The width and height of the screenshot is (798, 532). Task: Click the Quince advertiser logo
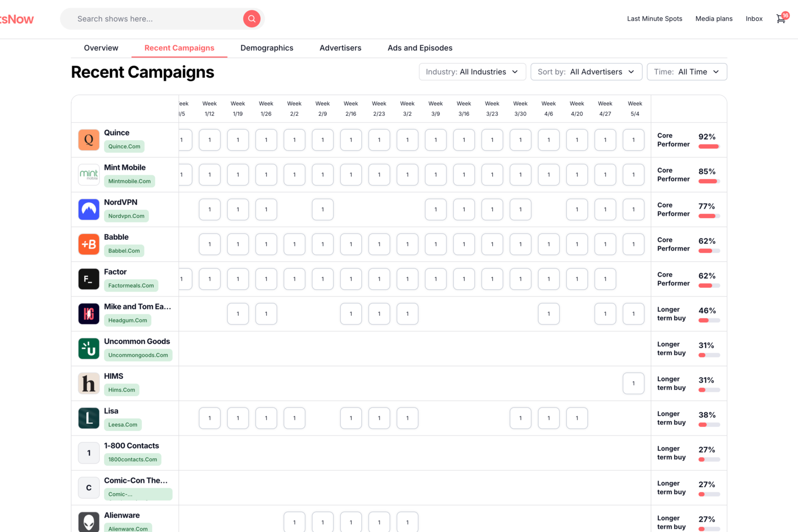pyautogui.click(x=89, y=140)
